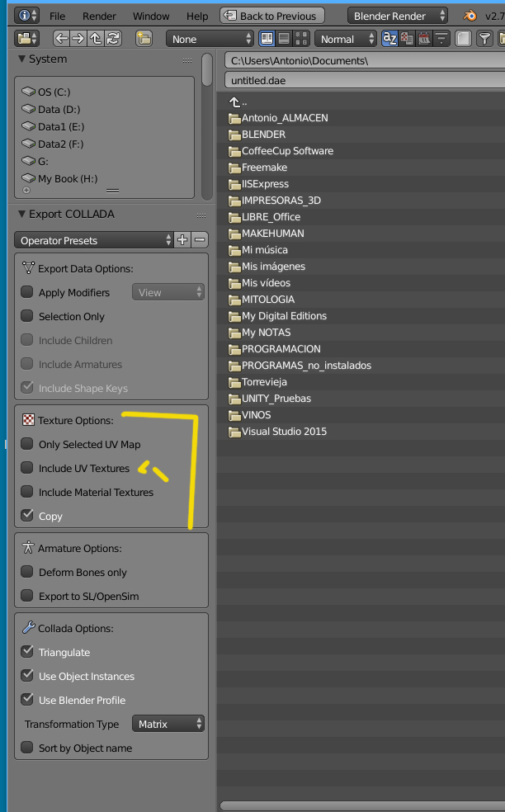Open the Render menu
The height and width of the screenshot is (812, 505).
pyautogui.click(x=99, y=16)
